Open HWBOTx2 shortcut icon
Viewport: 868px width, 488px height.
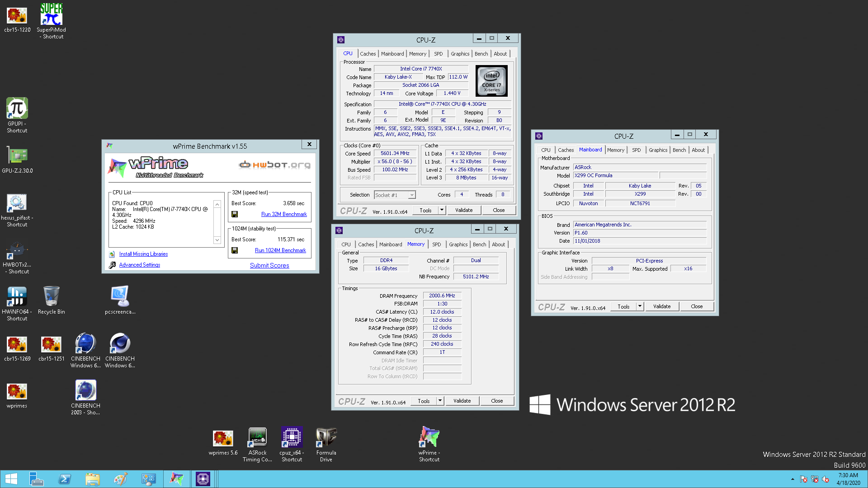click(x=17, y=258)
